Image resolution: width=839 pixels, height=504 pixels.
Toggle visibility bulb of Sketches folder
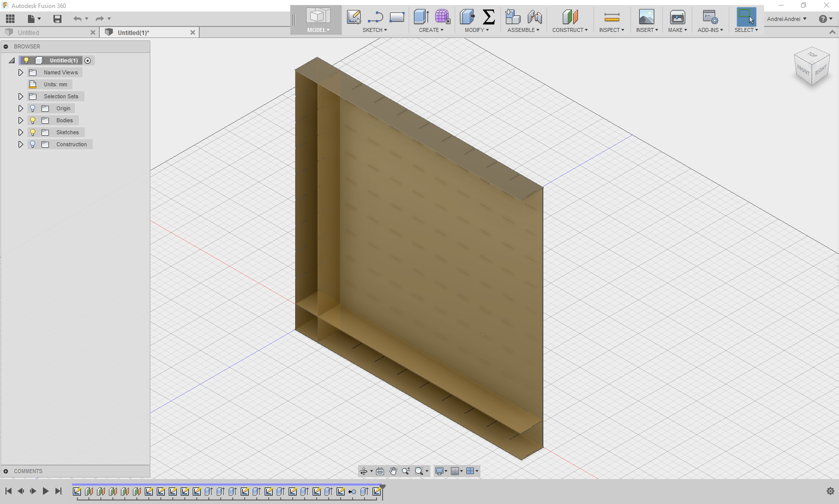pyautogui.click(x=33, y=132)
